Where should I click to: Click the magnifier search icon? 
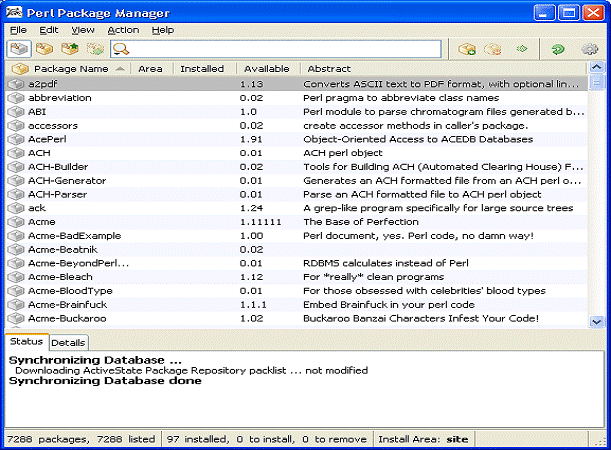pos(121,49)
